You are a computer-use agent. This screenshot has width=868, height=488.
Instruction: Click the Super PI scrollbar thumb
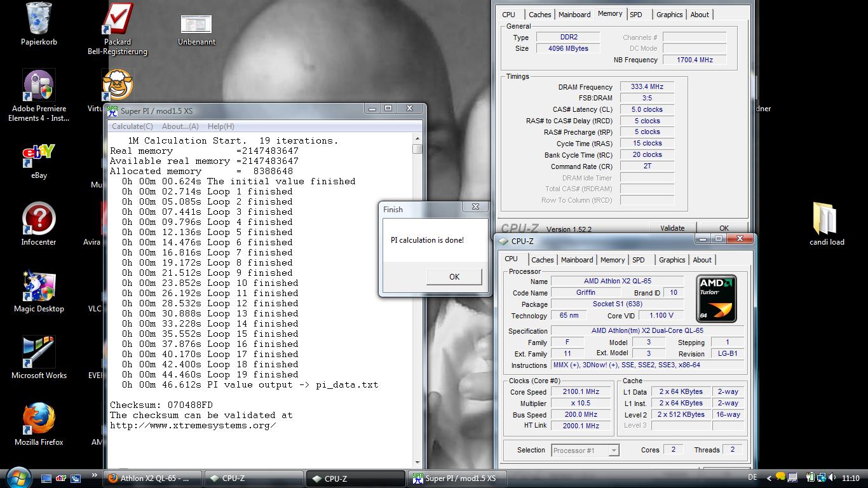pyautogui.click(x=417, y=149)
